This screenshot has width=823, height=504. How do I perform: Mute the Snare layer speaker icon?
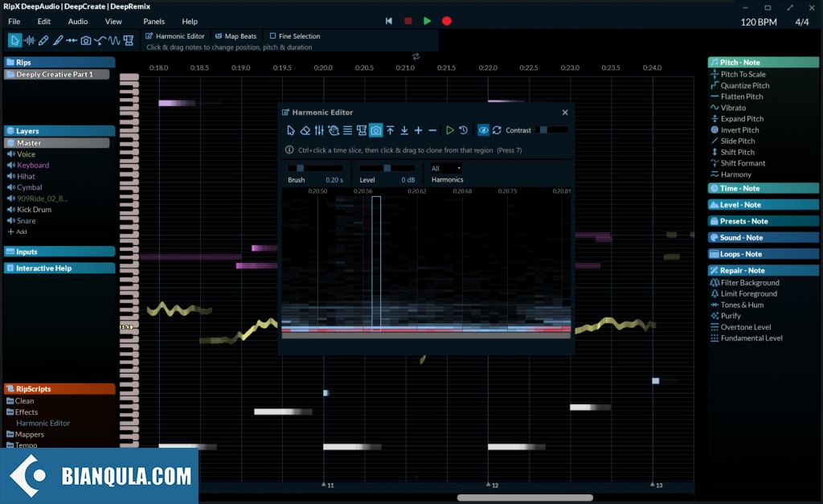(x=10, y=220)
